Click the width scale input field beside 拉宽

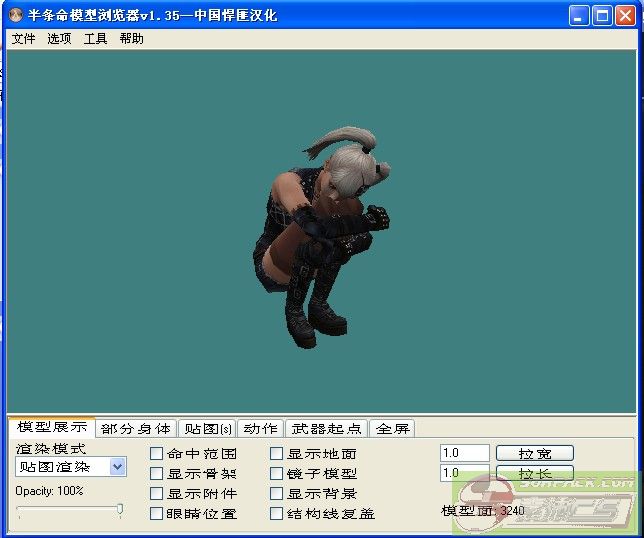(465, 453)
